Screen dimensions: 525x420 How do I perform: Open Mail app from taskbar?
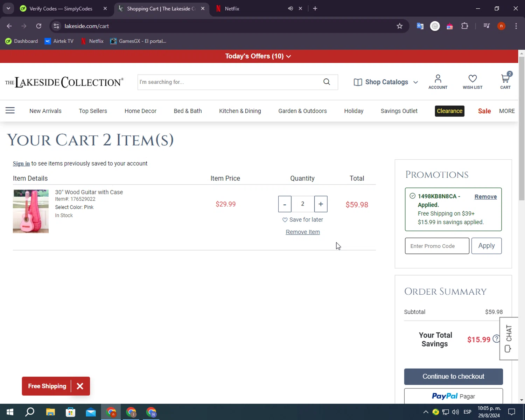91,412
